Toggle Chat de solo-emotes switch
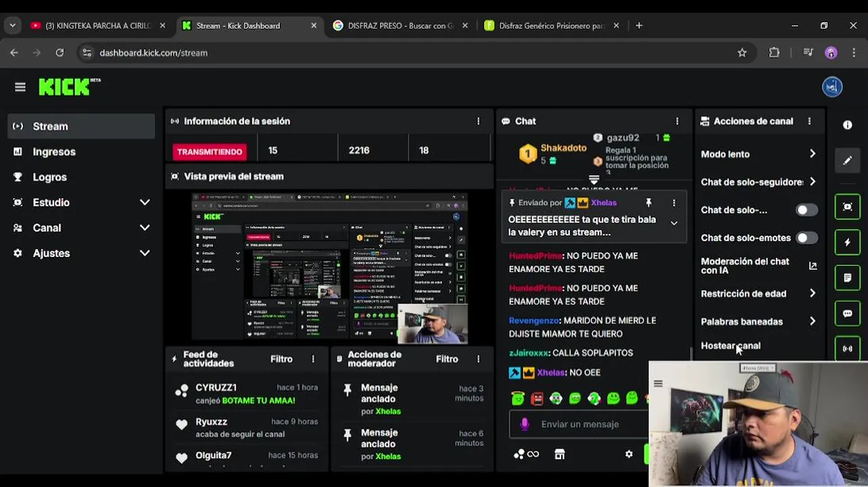The width and height of the screenshot is (868, 487). coord(806,238)
